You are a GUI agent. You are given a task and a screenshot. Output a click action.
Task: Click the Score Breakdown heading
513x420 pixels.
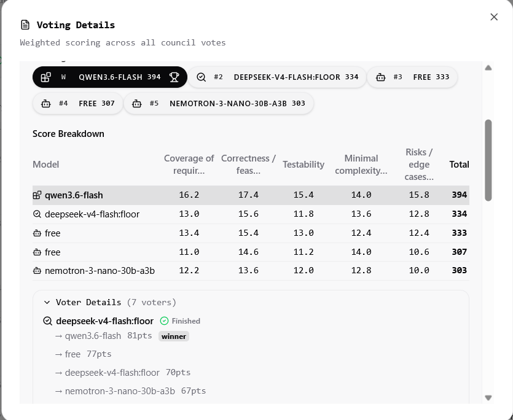tap(68, 134)
